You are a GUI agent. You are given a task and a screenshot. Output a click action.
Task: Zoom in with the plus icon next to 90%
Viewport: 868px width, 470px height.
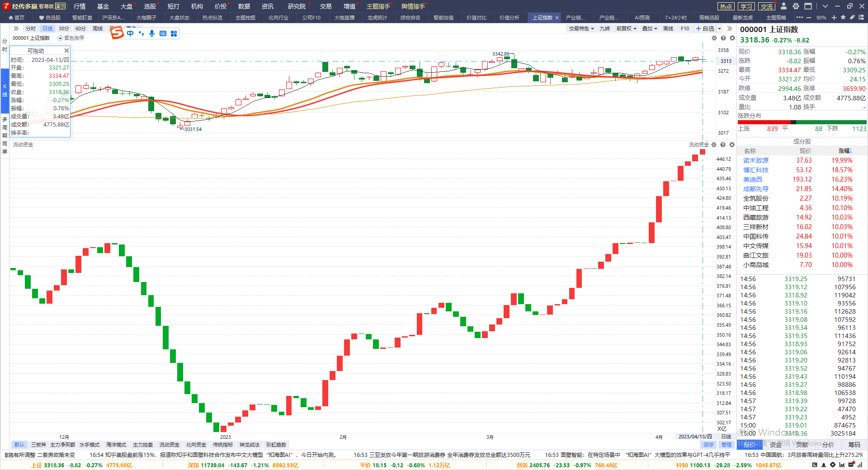[834, 18]
